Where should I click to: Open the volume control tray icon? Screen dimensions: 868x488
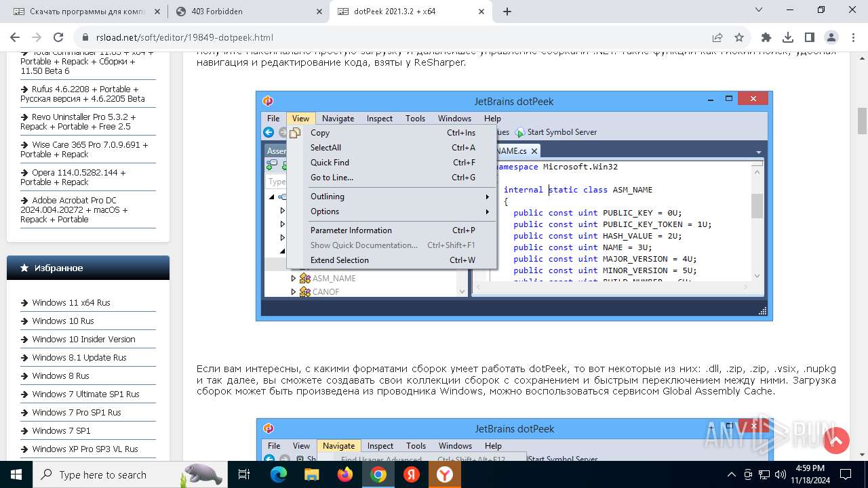(x=781, y=474)
